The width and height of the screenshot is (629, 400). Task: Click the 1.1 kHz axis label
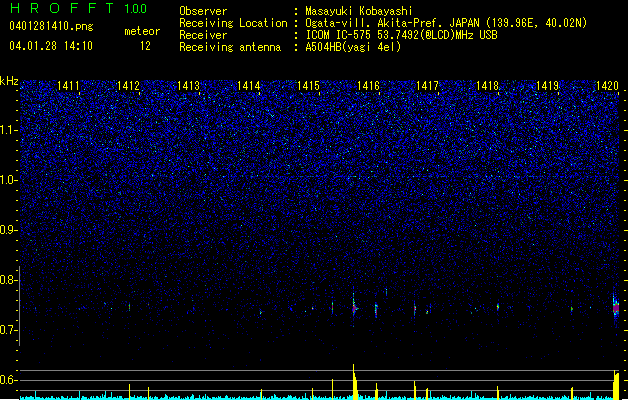tap(9, 130)
